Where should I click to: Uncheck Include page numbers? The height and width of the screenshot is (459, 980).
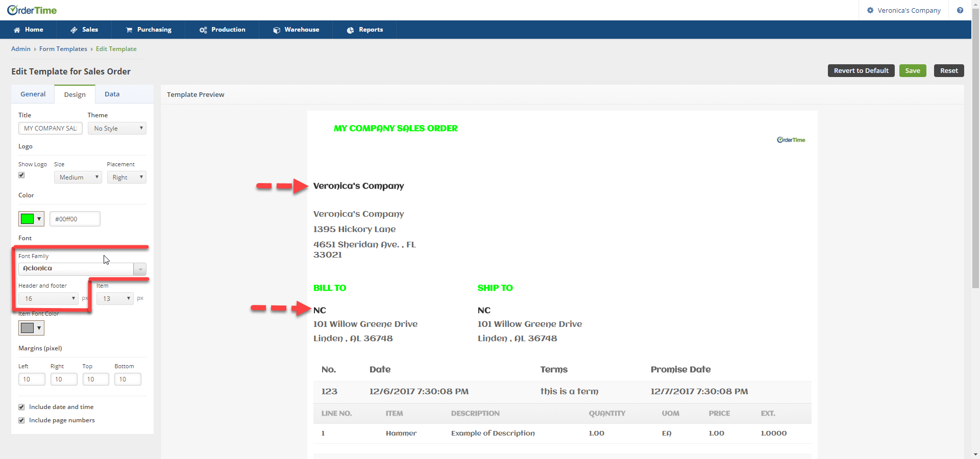[x=21, y=420]
